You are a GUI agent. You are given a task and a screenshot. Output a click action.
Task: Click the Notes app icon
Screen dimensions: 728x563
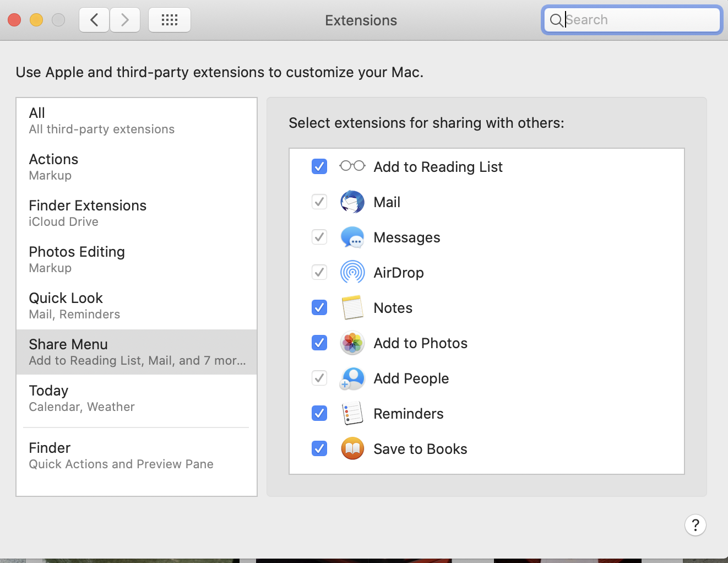pos(352,307)
